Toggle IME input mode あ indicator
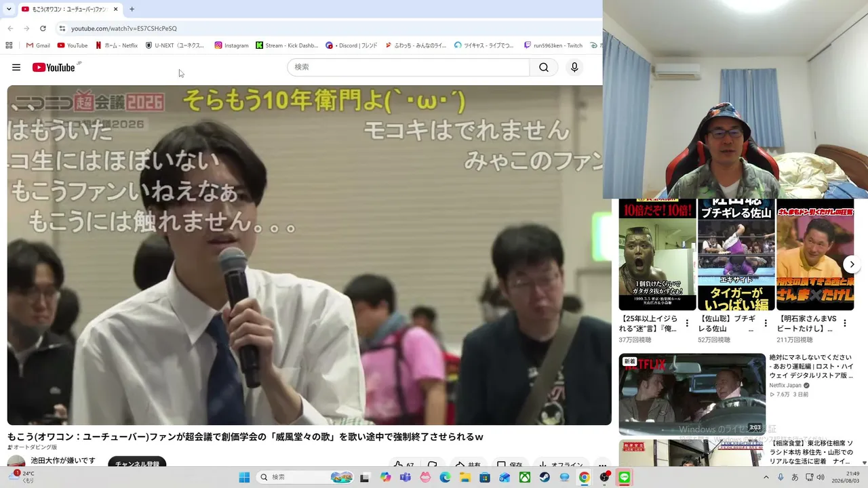Image resolution: width=868 pixels, height=488 pixels. [x=795, y=477]
